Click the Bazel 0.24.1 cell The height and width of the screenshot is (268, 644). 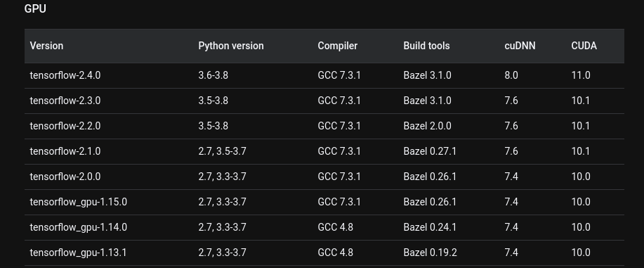pyautogui.click(x=430, y=227)
